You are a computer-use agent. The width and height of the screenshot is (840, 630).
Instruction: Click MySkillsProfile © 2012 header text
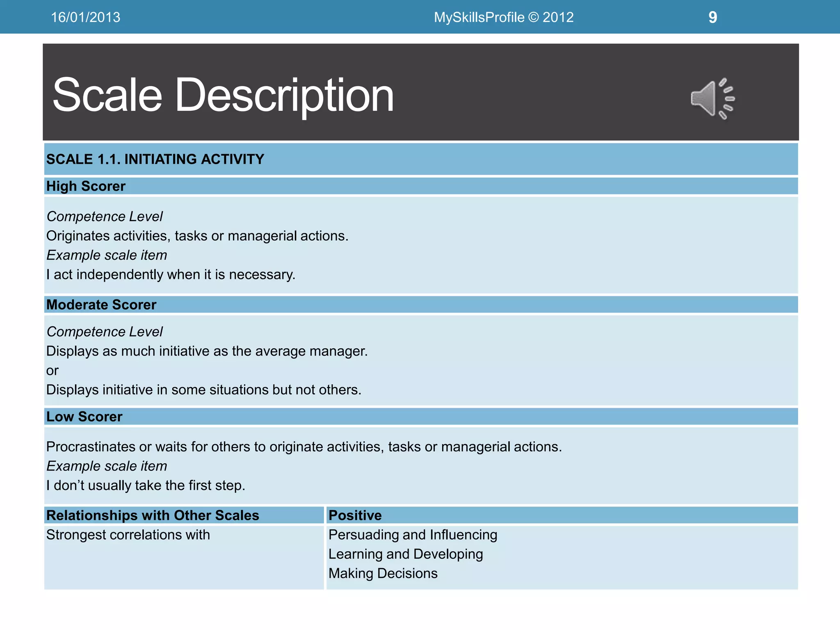click(x=503, y=17)
